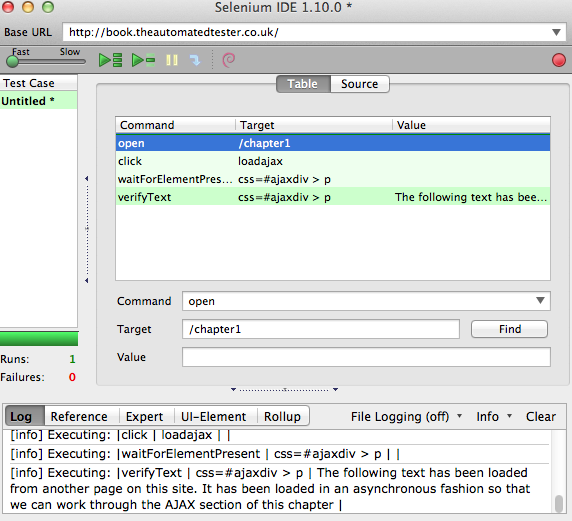
Task: Switch to the Source tab
Action: coord(360,84)
